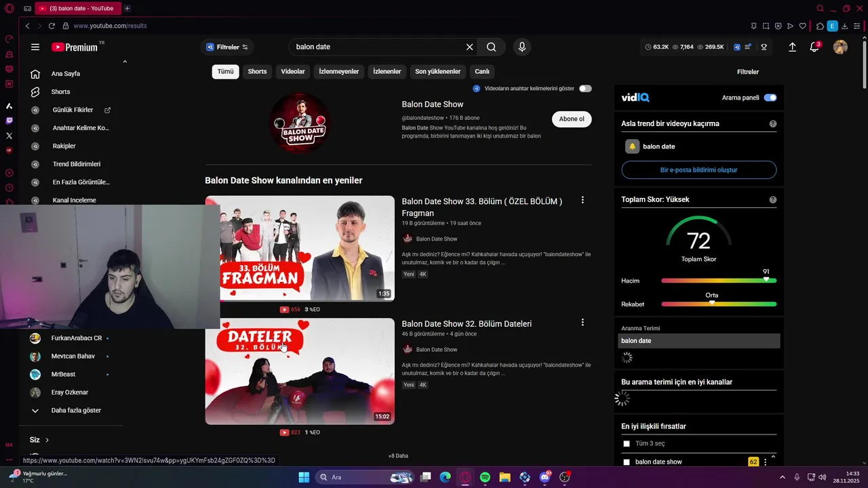Go back to the previous page
The image size is (868, 488).
(27, 26)
